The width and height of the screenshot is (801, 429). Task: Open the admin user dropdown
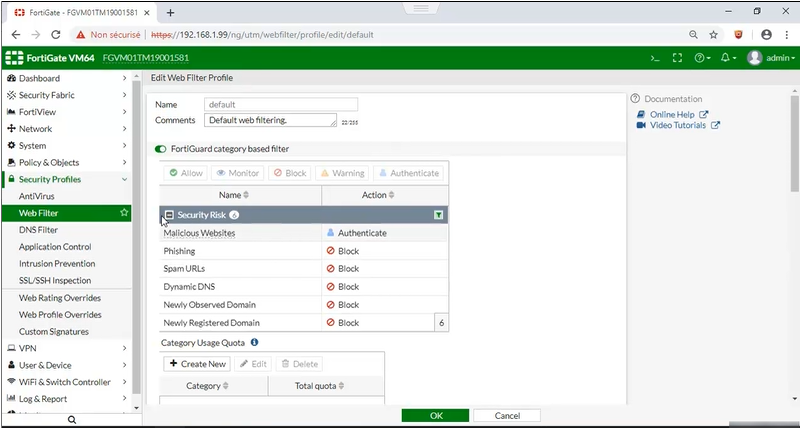[769, 58]
